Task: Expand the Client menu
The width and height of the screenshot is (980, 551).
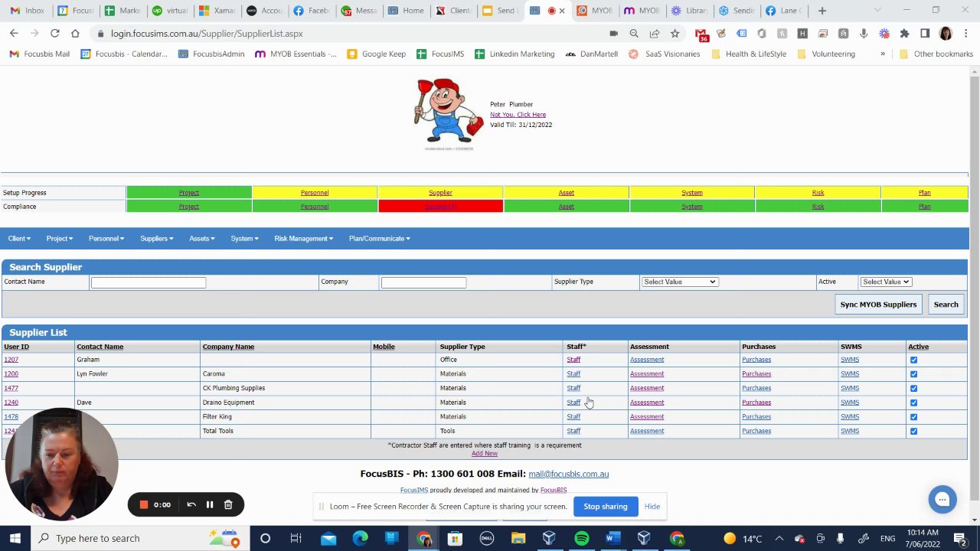Action: point(19,239)
